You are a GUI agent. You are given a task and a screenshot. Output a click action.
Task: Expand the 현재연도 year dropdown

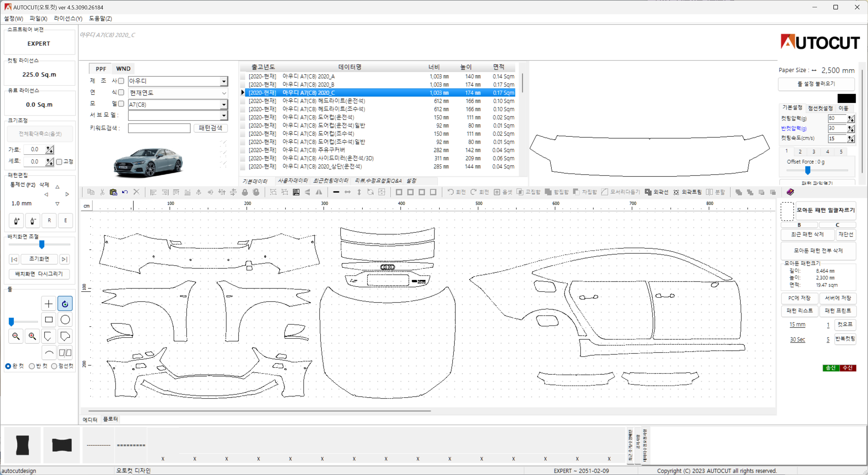click(x=224, y=93)
